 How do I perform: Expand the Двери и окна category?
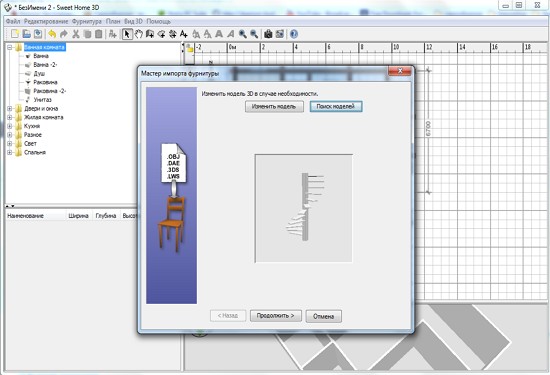10,108
